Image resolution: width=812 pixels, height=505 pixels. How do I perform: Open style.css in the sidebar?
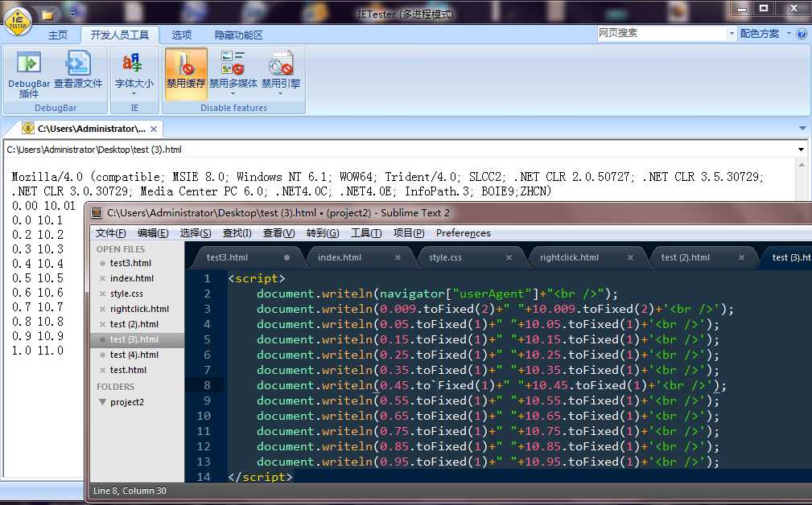[x=126, y=294]
